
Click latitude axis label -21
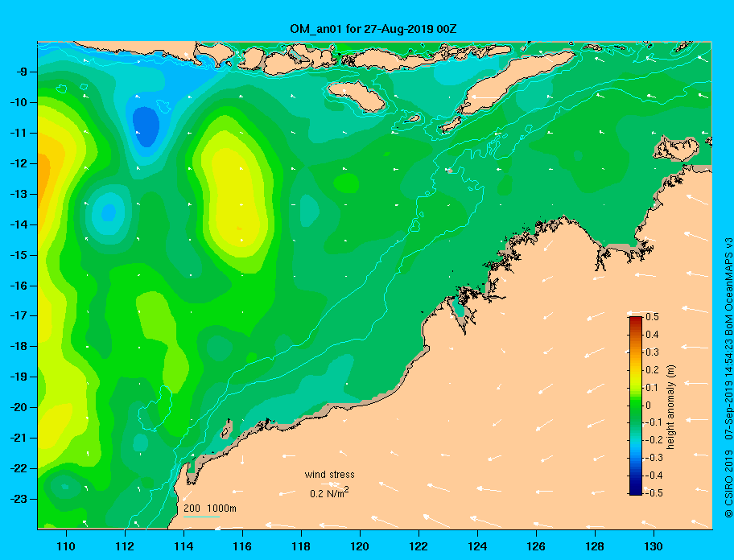pos(19,438)
